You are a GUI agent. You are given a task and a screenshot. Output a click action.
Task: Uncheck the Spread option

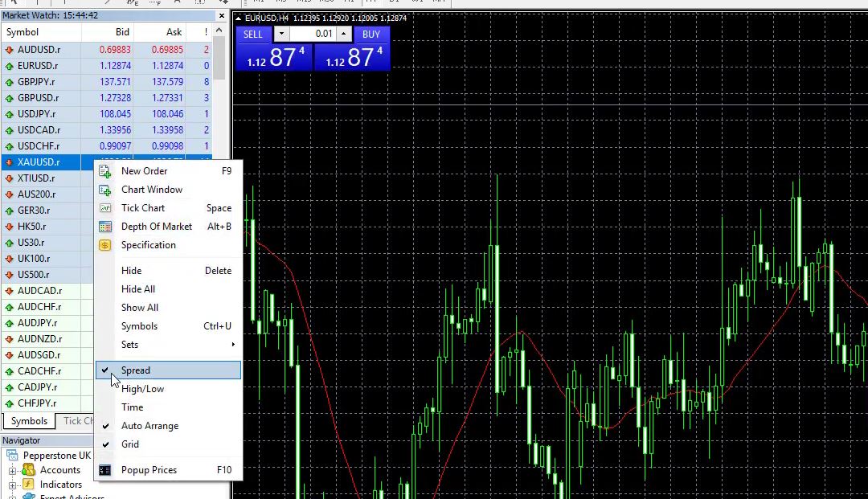pos(135,370)
